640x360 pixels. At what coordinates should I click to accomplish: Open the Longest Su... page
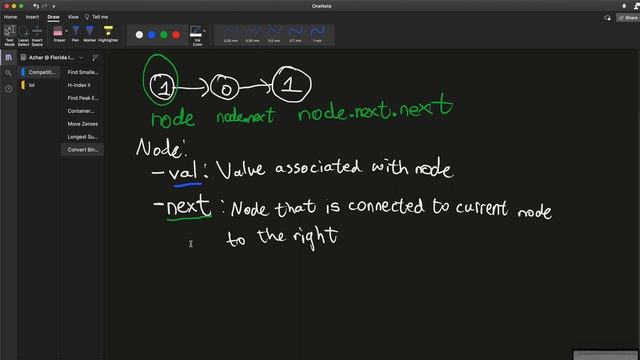coord(82,137)
